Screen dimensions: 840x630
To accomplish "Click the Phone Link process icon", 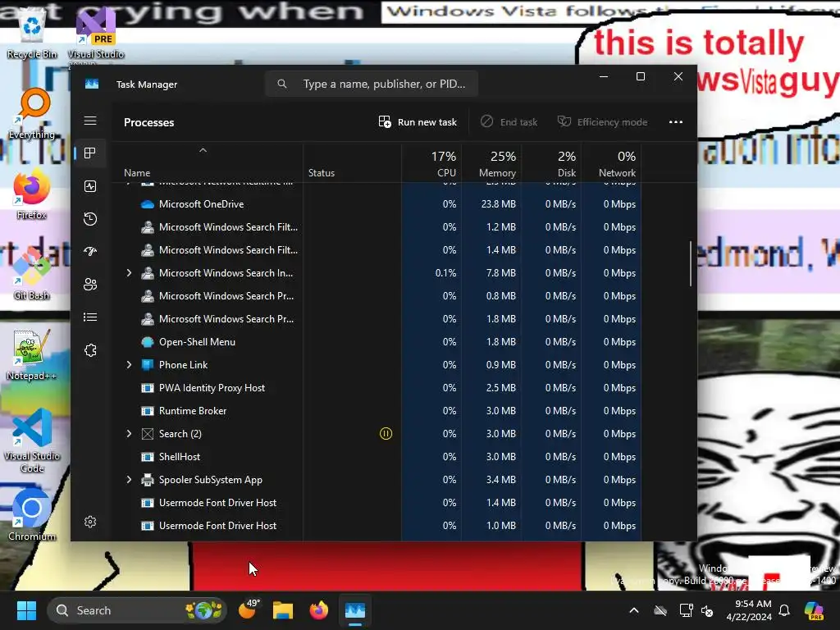I will [148, 365].
